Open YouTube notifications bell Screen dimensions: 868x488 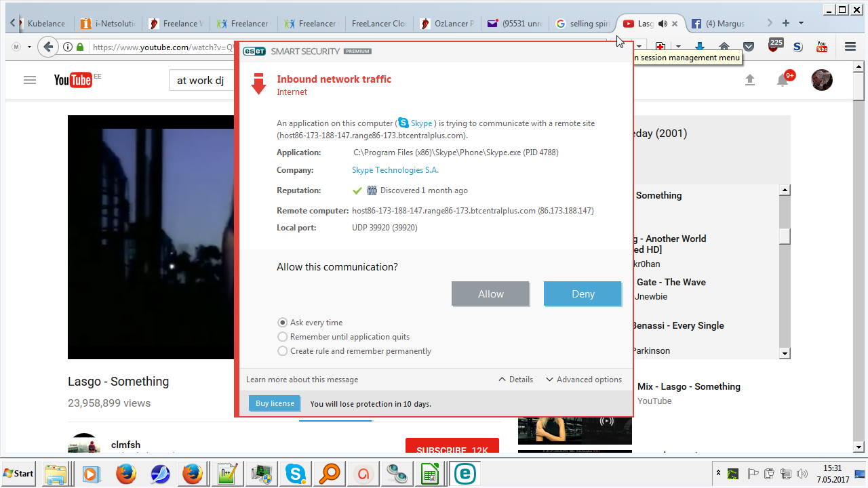(783, 80)
